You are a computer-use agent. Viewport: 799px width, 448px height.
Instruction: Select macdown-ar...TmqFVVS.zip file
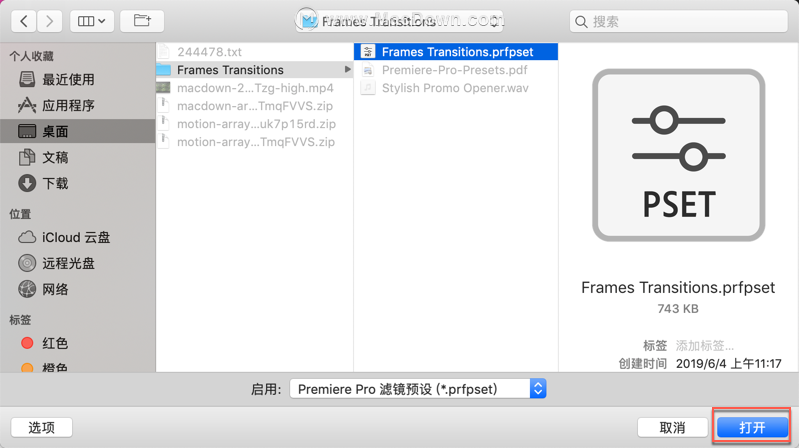pyautogui.click(x=254, y=106)
